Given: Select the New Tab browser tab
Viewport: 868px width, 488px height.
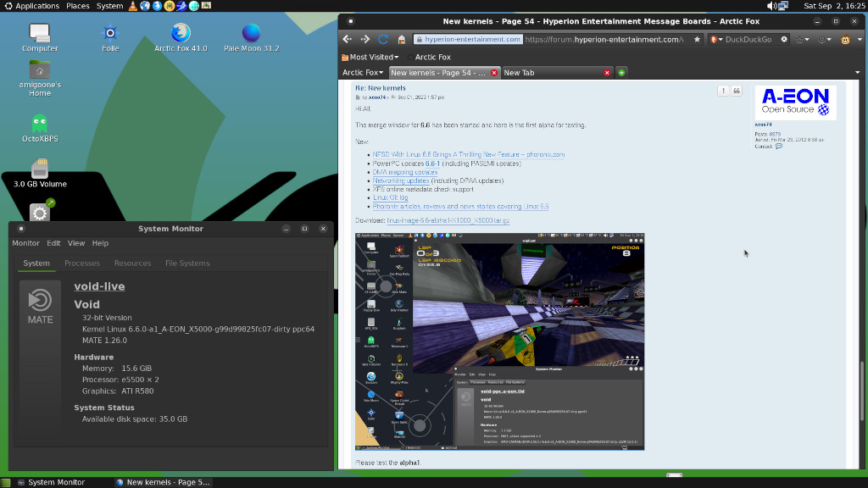Looking at the screenshot, I should click(556, 73).
